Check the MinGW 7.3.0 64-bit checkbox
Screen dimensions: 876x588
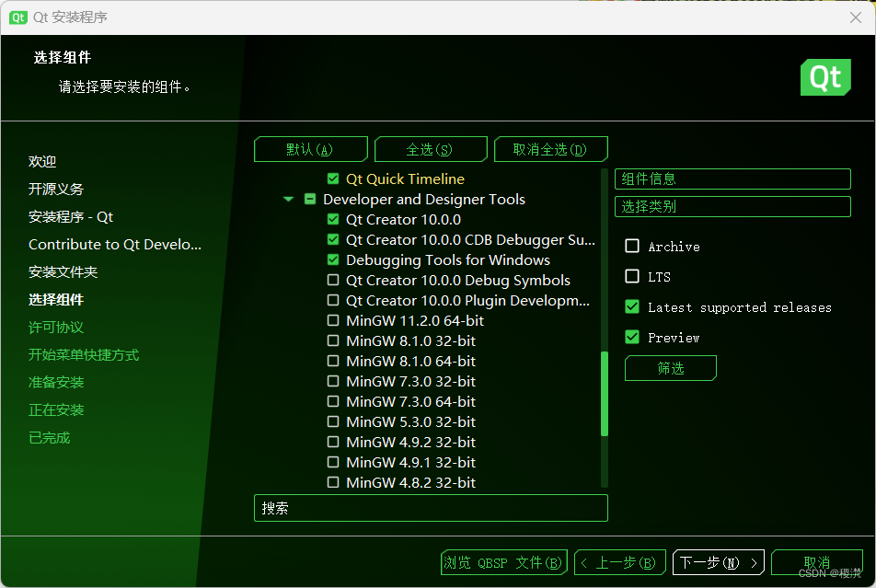(x=333, y=401)
